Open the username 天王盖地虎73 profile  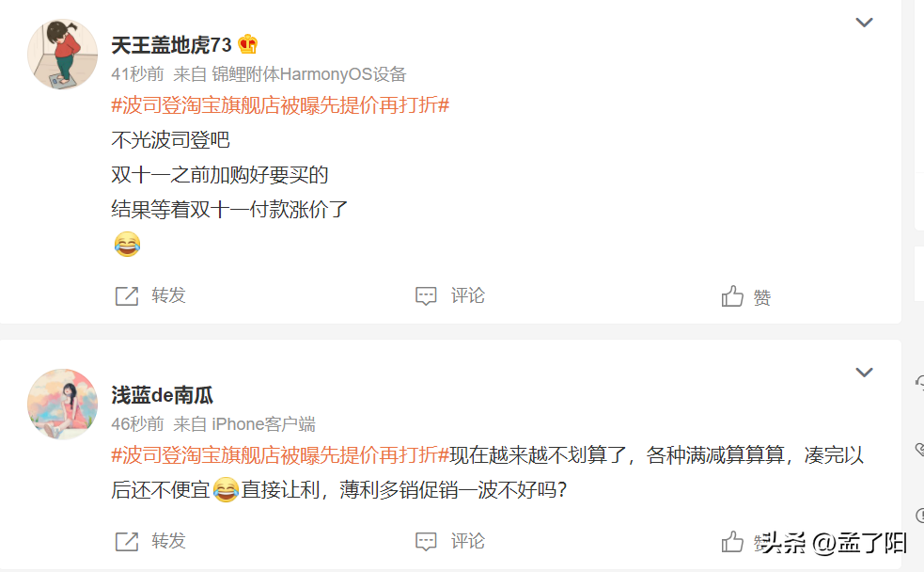click(x=171, y=45)
